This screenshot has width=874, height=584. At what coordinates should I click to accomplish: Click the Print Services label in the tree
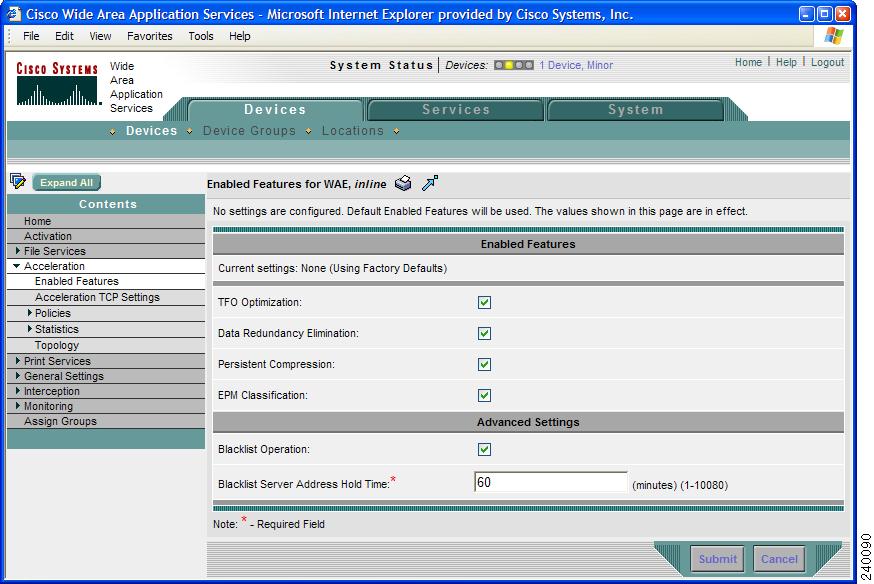[57, 361]
